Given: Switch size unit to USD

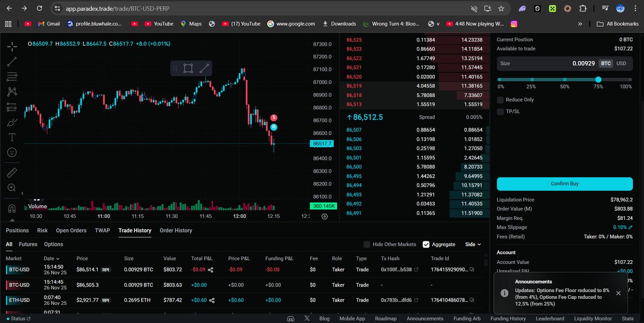Looking at the screenshot, I should tap(621, 63).
